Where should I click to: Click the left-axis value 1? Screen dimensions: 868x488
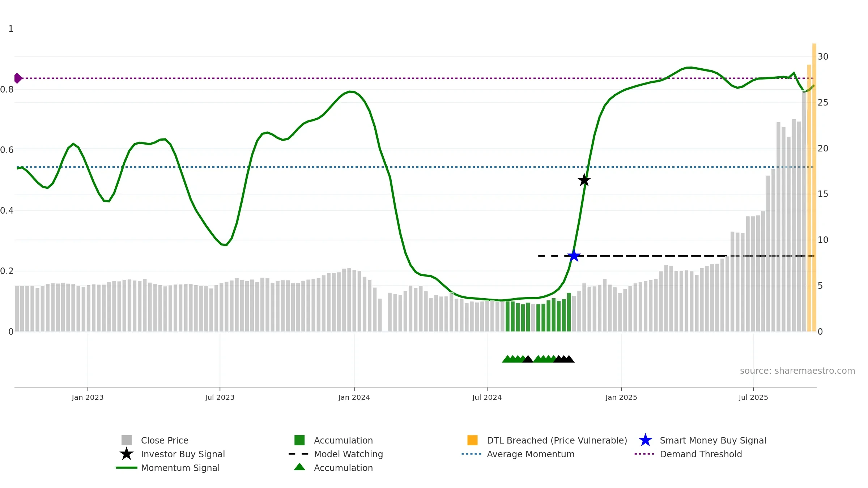pos(11,29)
